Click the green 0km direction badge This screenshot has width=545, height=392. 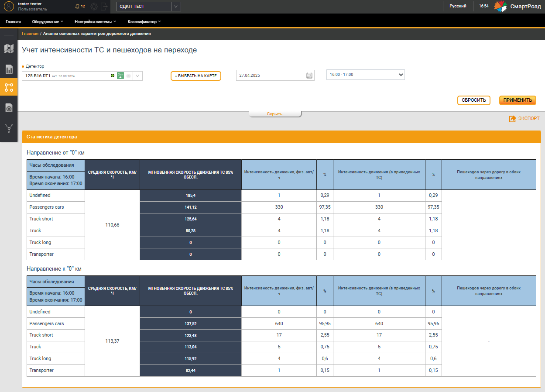120,76
